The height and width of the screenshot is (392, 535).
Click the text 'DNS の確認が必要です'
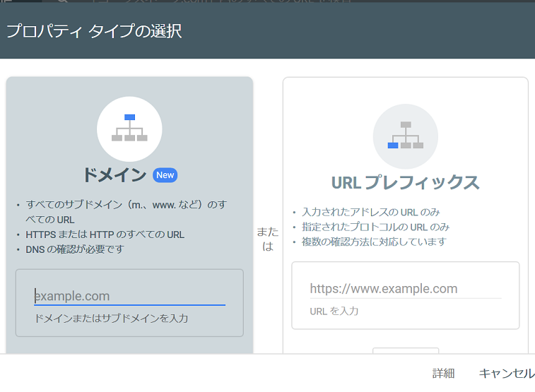pos(75,249)
